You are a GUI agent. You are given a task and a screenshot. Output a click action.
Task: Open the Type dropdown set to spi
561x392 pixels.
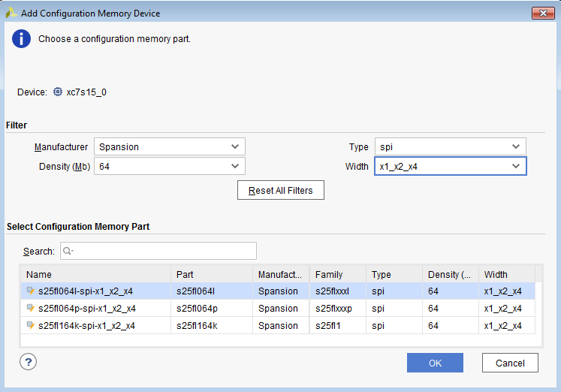(x=450, y=146)
